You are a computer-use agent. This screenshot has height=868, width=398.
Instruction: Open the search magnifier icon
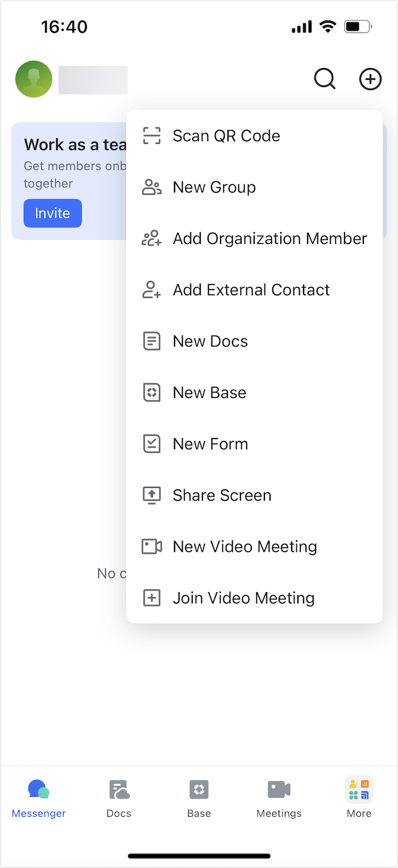tap(325, 79)
